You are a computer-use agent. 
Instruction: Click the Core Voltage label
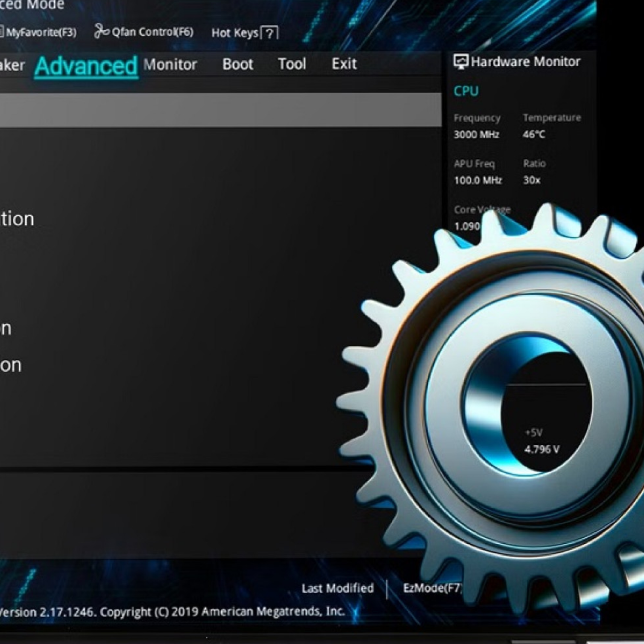tap(482, 210)
